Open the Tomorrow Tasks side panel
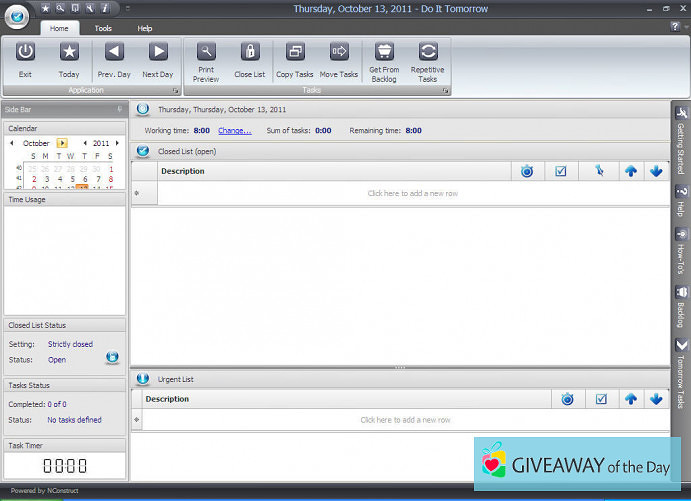The height and width of the screenshot is (501, 691). 681,375
